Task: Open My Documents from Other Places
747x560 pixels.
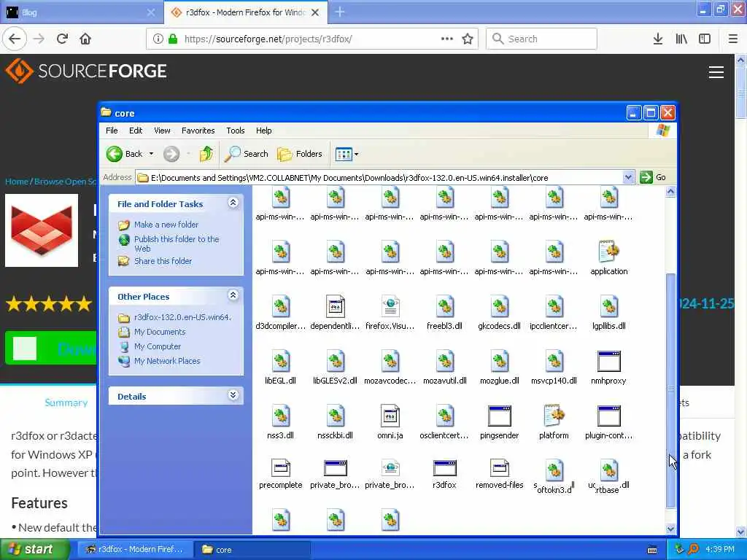Action: [160, 332]
